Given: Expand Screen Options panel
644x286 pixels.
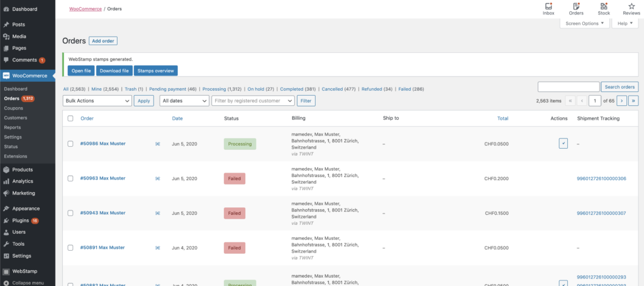Looking at the screenshot, I should coord(584,23).
